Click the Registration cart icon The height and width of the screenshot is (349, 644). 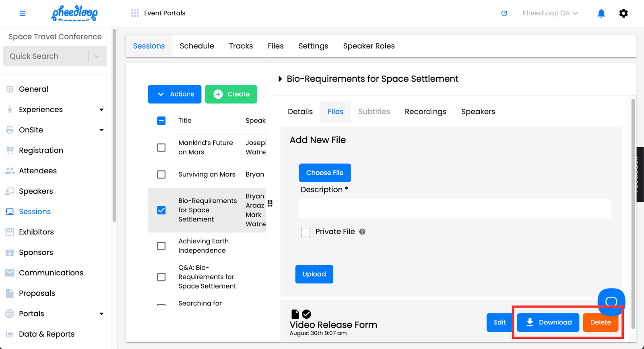10,150
